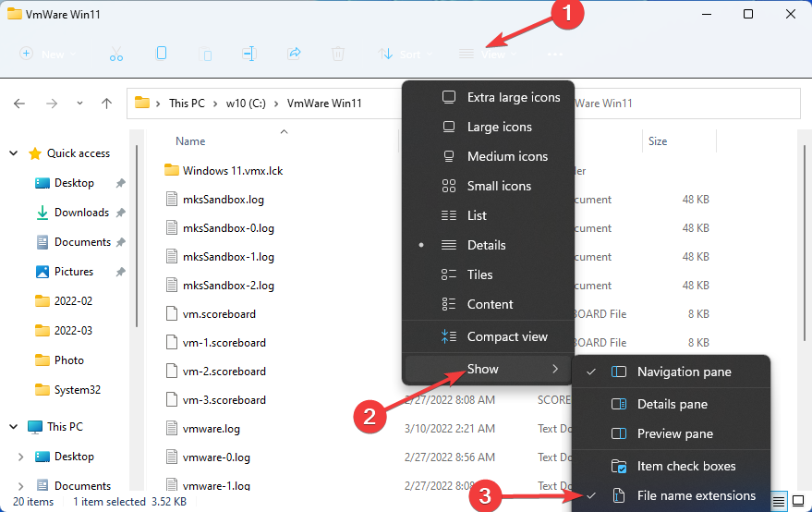Select vm-1.scoreboard file

(224, 343)
